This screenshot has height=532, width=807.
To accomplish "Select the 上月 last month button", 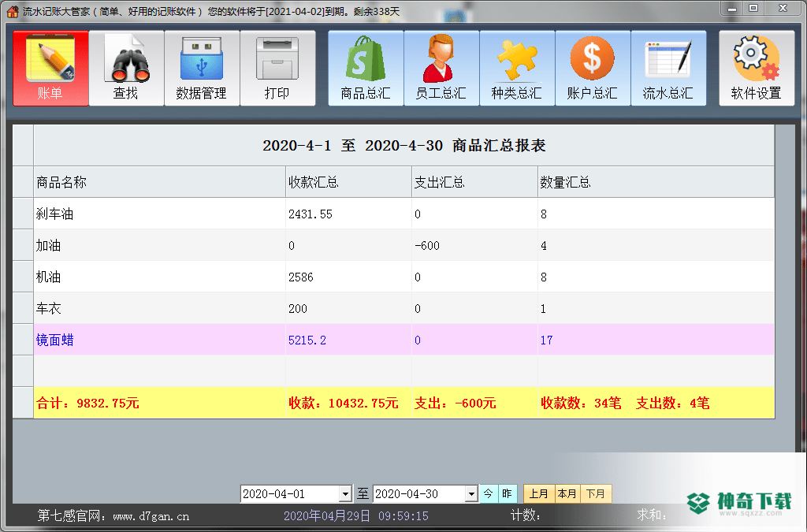I will 539,494.
